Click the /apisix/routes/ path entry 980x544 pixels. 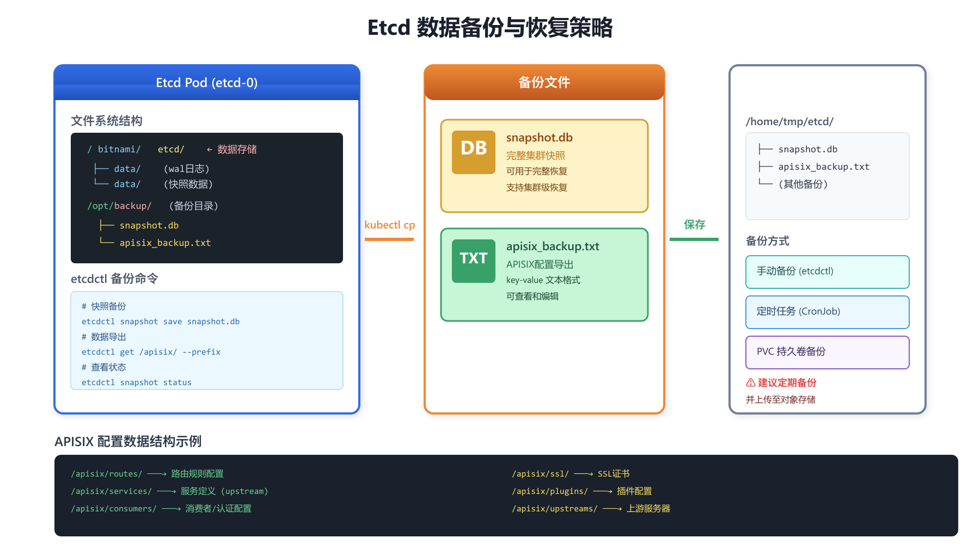tap(107, 474)
